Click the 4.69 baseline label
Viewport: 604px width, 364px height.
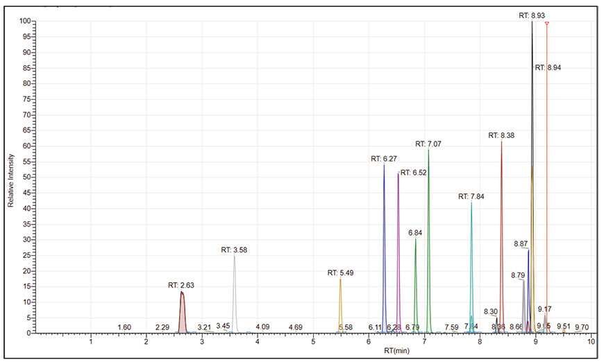click(x=295, y=327)
